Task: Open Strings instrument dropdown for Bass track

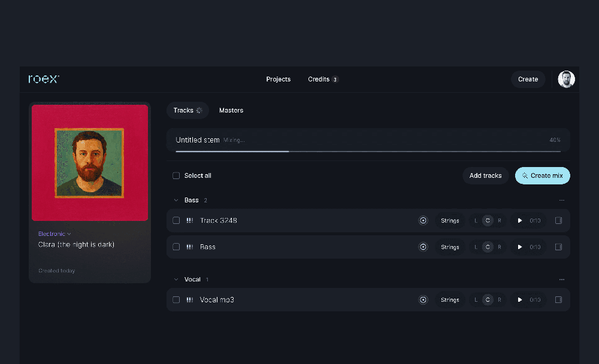Action: (450, 247)
